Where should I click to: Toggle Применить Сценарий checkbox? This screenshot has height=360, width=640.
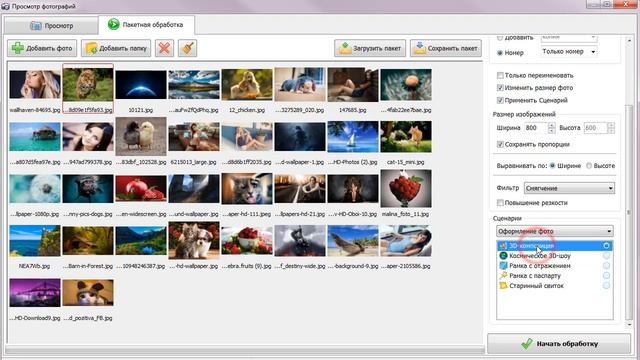point(500,100)
